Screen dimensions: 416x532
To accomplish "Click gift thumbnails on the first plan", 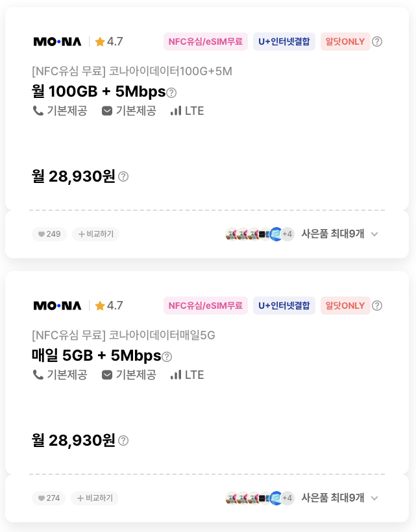I will pos(253,234).
